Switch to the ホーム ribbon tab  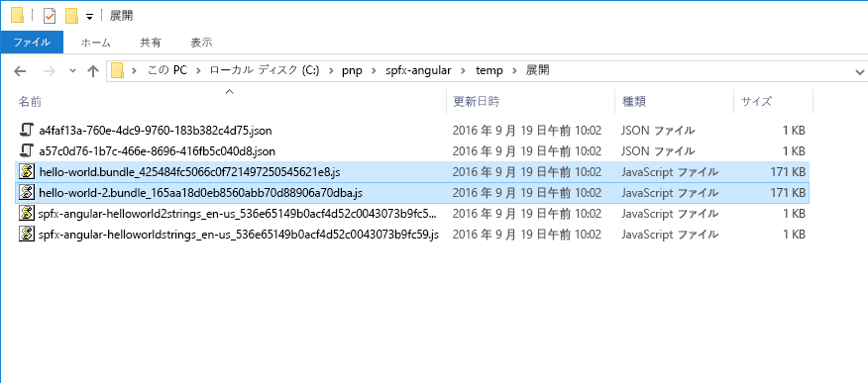96,42
